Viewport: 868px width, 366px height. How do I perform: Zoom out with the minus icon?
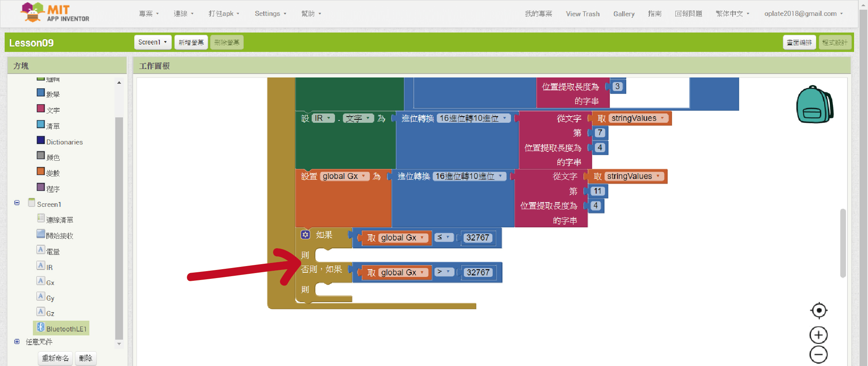tap(818, 355)
